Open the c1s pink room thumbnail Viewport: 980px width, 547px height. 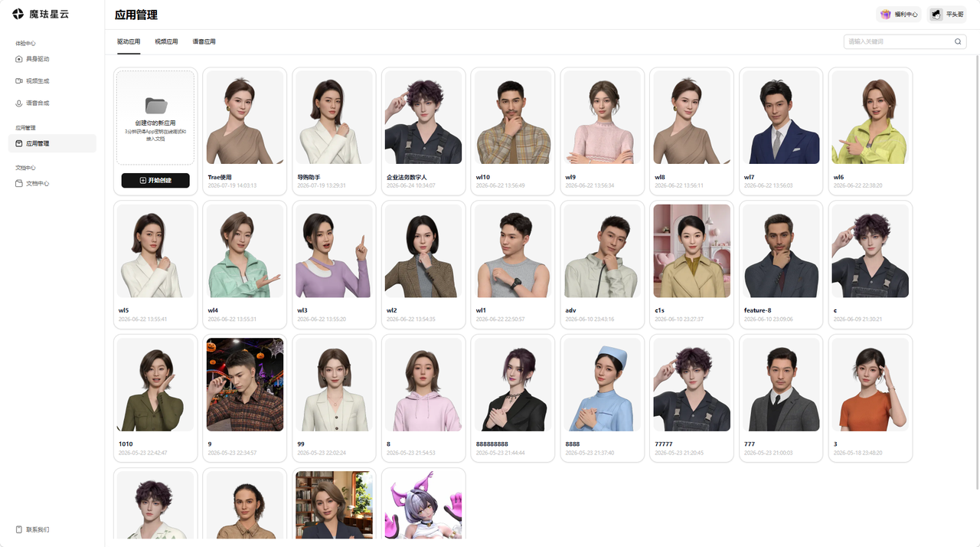[691, 251]
